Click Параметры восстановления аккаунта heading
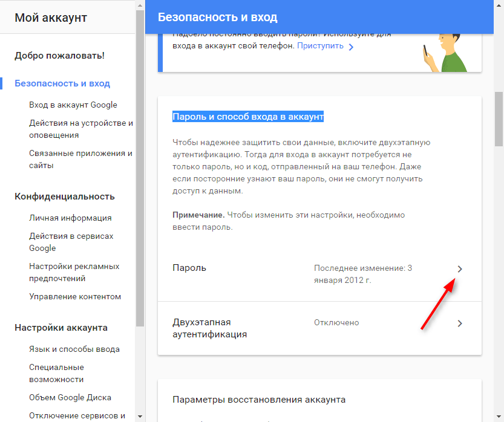 pos(259,400)
